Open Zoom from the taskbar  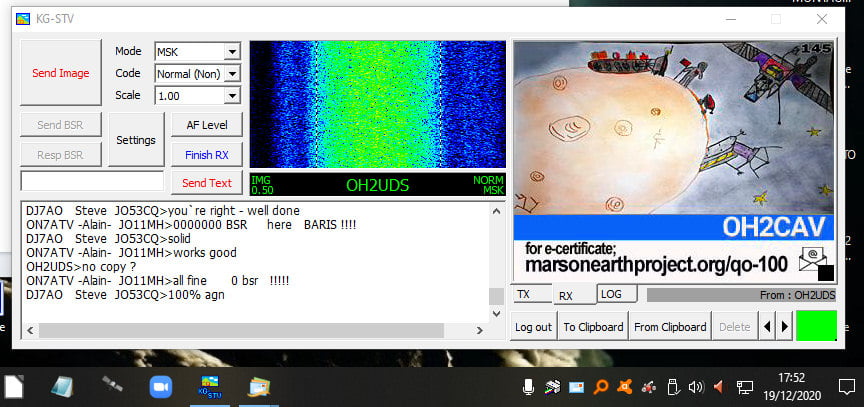[x=161, y=387]
